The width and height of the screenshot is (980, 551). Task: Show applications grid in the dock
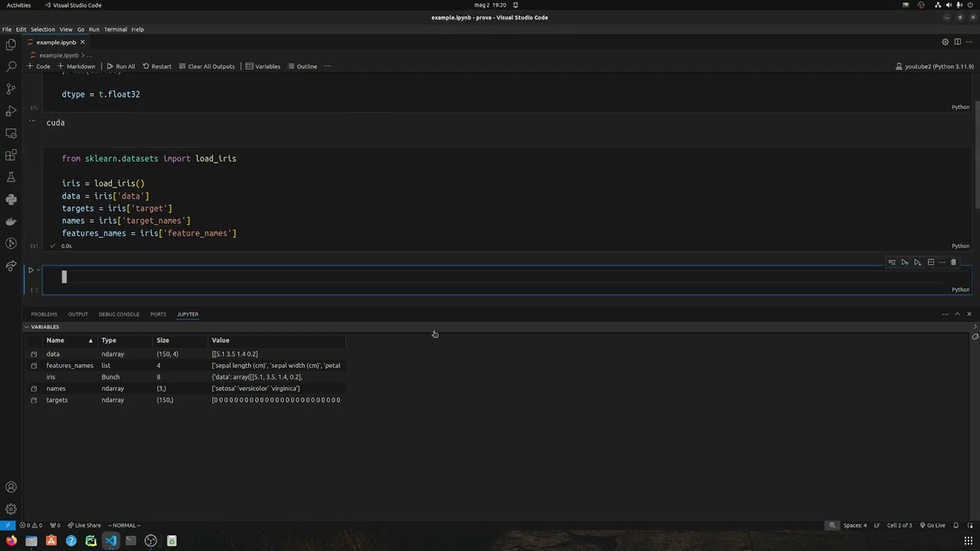pyautogui.click(x=968, y=541)
